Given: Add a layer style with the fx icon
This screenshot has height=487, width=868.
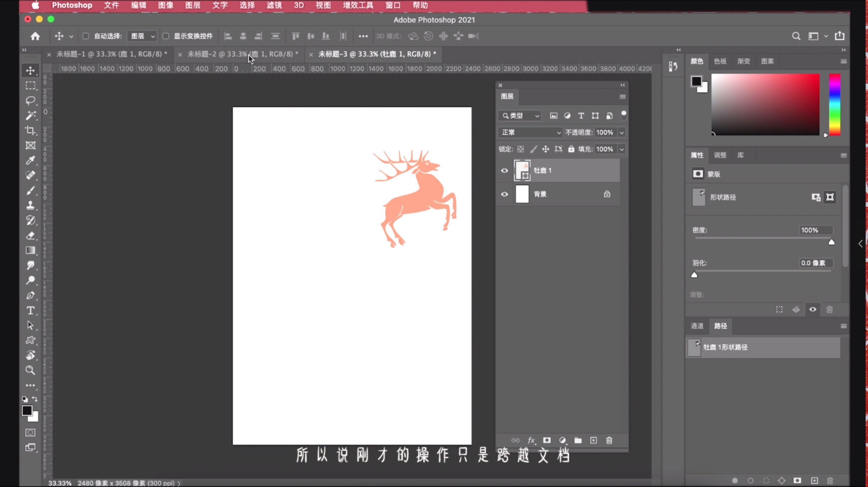Looking at the screenshot, I should 531,441.
